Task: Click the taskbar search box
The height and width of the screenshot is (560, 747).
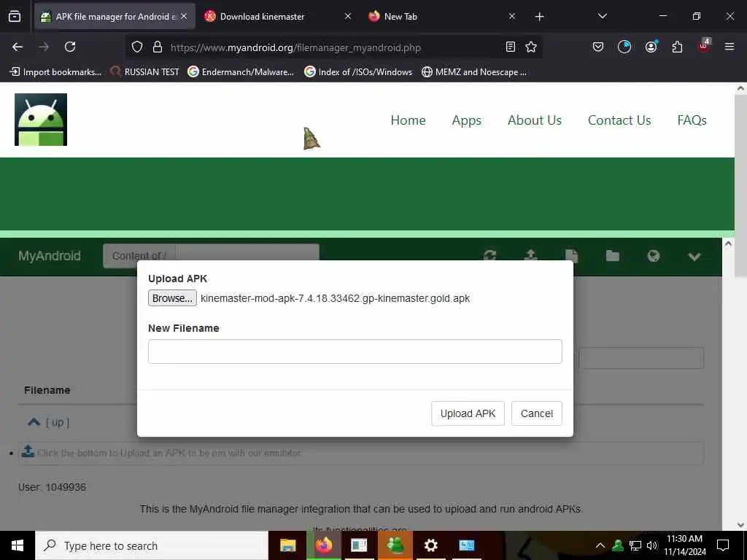Action: click(152, 545)
